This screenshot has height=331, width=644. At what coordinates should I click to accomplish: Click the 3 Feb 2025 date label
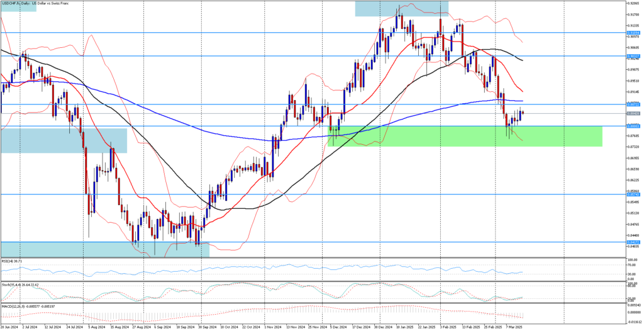(x=447, y=328)
